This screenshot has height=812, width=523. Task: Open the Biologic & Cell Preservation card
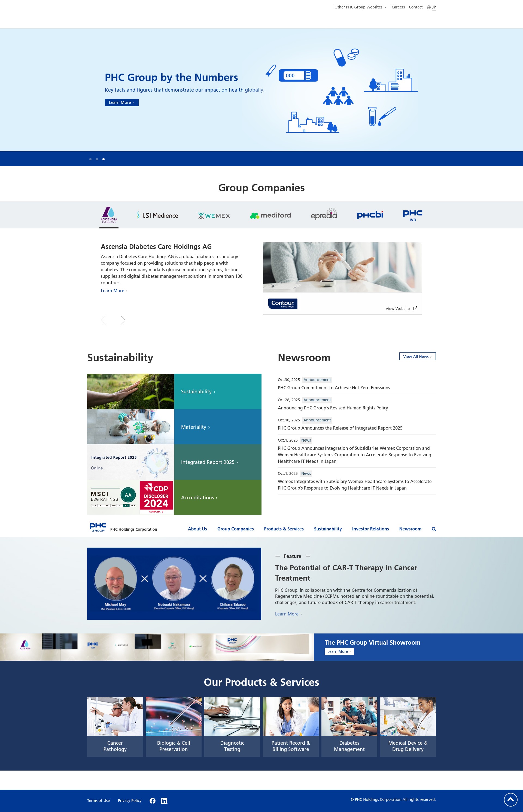click(x=174, y=727)
